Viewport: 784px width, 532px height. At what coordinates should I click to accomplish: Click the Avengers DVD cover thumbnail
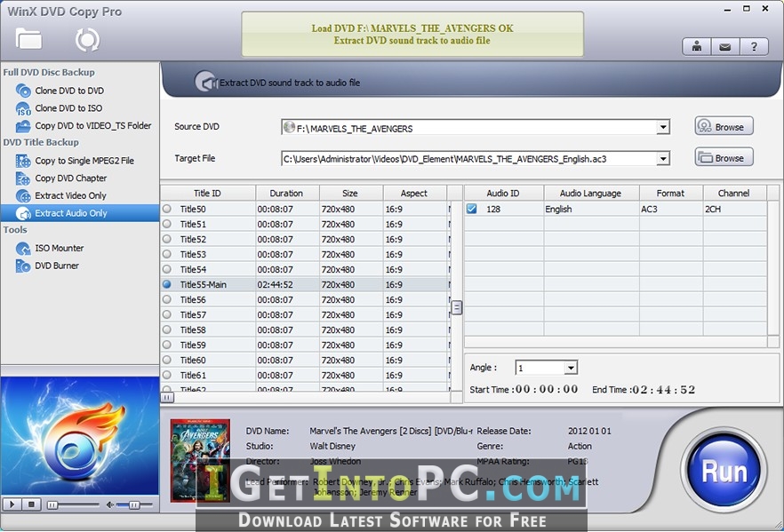coord(200,460)
